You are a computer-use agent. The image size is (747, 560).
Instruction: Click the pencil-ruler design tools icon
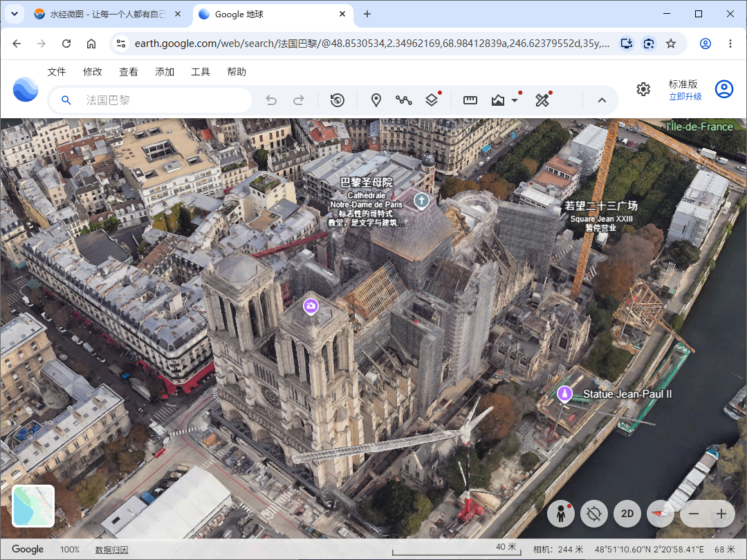[542, 100]
